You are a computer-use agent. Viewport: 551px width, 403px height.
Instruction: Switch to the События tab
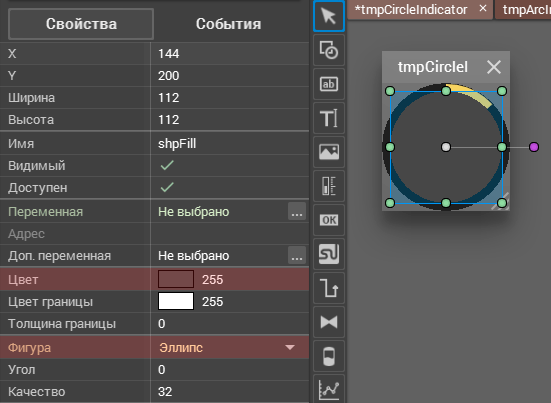pyautogui.click(x=228, y=24)
